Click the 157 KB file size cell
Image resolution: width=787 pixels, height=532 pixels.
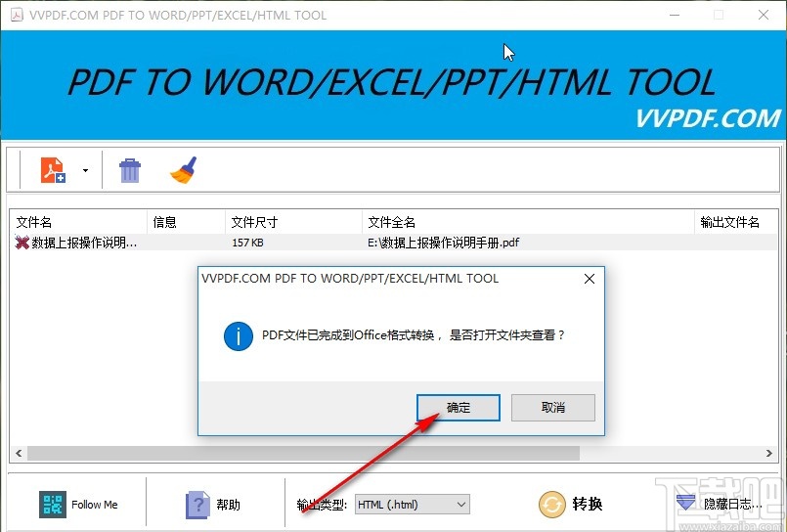click(x=247, y=243)
